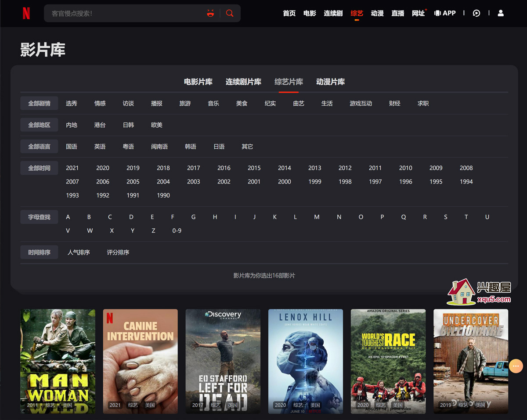Image resolution: width=527 pixels, height=420 pixels.
Task: Filter by year 2000
Action: pyautogui.click(x=285, y=182)
